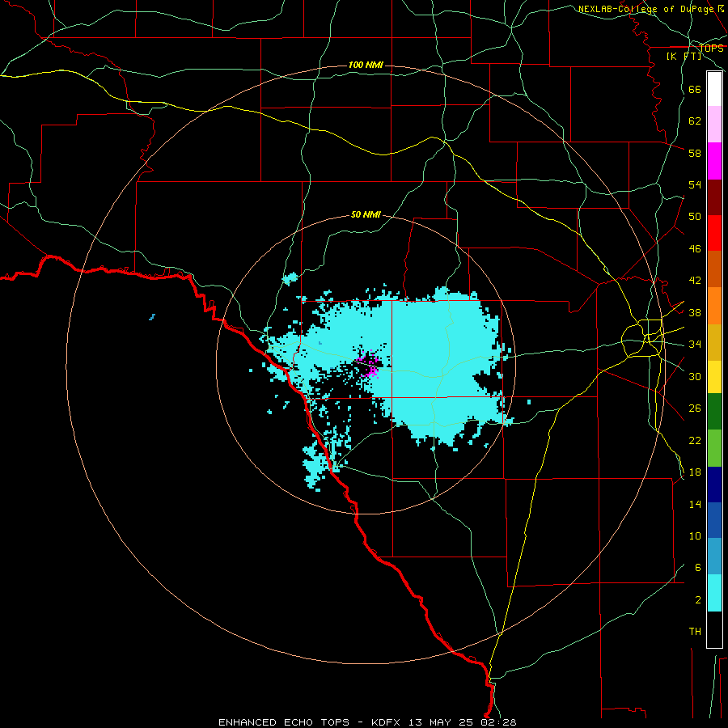
Task: Click the 'TH' threshold label
Action: 695,632
